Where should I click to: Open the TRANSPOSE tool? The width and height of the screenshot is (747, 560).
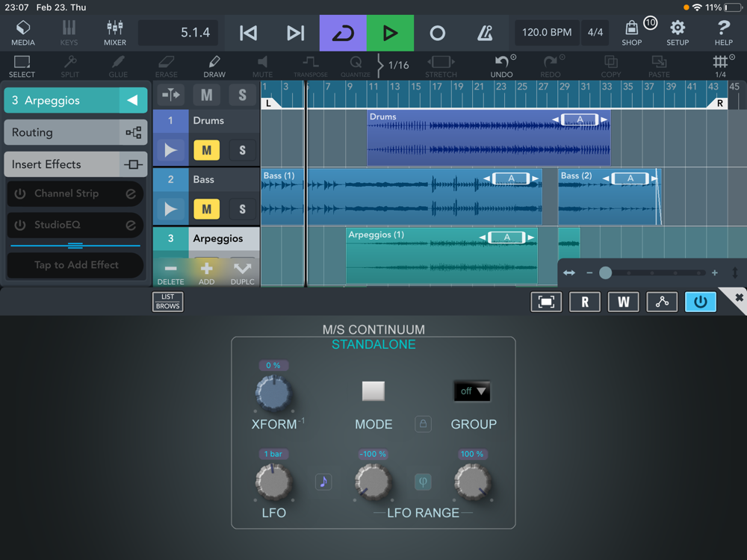point(311,66)
